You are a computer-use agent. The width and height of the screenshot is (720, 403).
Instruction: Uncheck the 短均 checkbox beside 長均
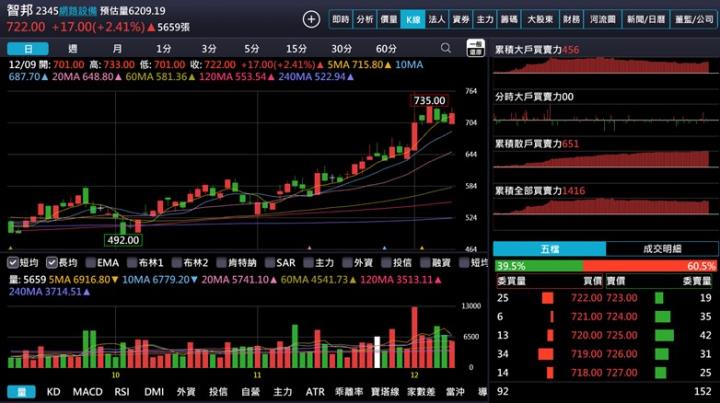click(x=13, y=263)
